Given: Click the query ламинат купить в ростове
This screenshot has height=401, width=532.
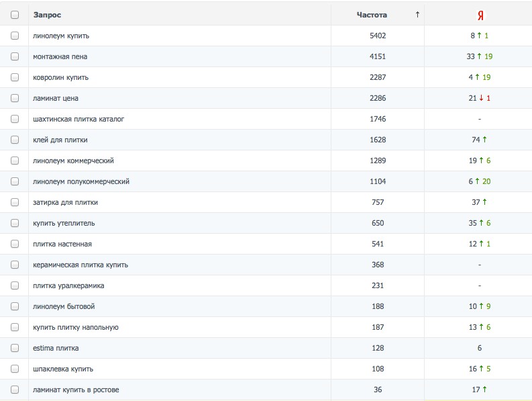Looking at the screenshot, I should click(76, 390).
